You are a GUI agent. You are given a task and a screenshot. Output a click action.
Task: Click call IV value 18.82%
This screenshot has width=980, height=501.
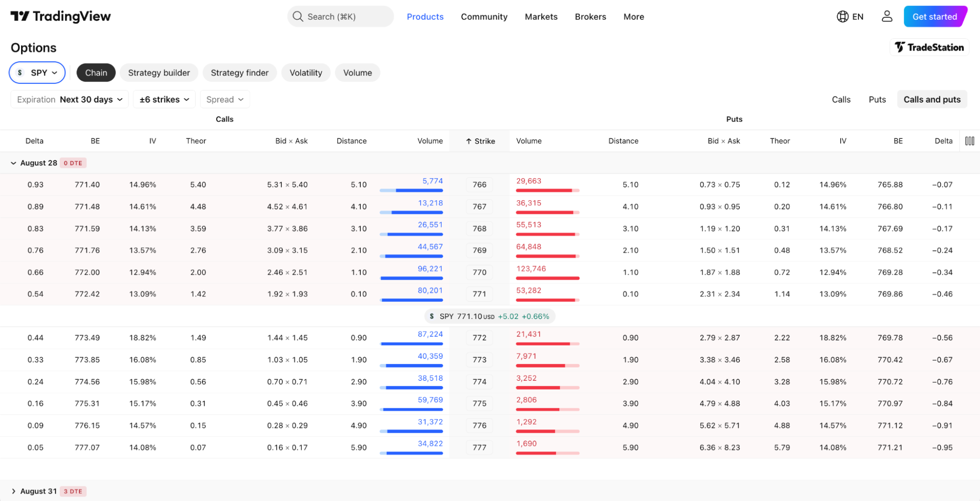coord(143,338)
